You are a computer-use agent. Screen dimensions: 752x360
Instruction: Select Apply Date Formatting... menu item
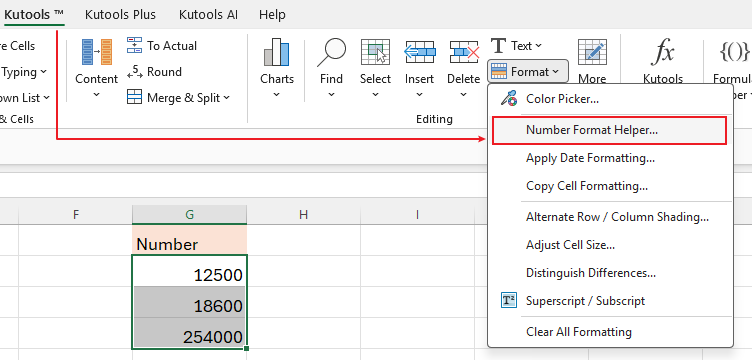610,158
